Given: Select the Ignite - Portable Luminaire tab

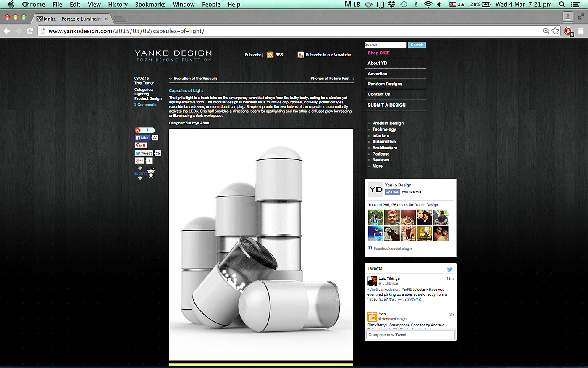Looking at the screenshot, I should pyautogui.click(x=72, y=19).
